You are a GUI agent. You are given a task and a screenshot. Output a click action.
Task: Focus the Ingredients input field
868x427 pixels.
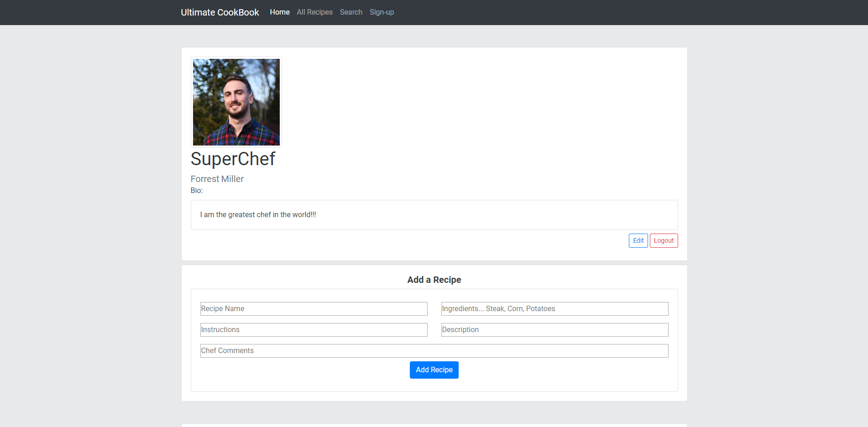coord(555,309)
